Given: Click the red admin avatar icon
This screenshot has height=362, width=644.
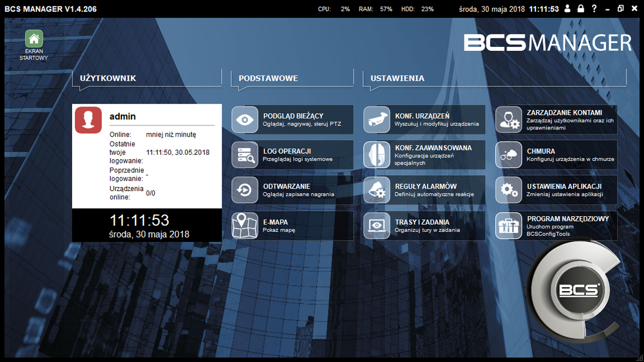Looking at the screenshot, I should (x=89, y=120).
